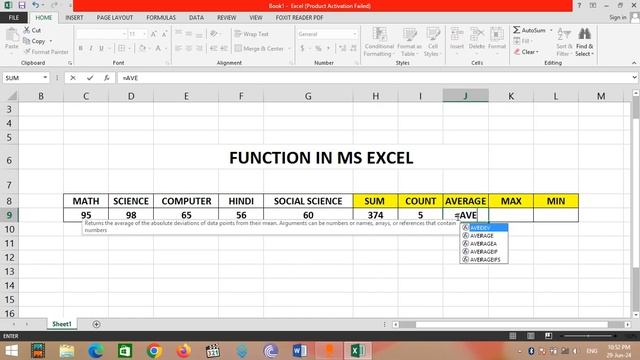Select AVERAGEIFS from the autocomplete list
The height and width of the screenshot is (360, 640).
484,260
